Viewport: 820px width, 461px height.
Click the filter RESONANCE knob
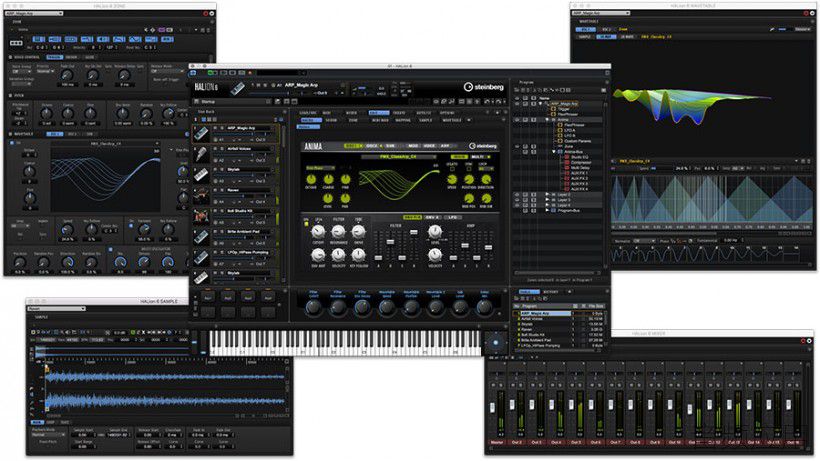[x=338, y=231]
